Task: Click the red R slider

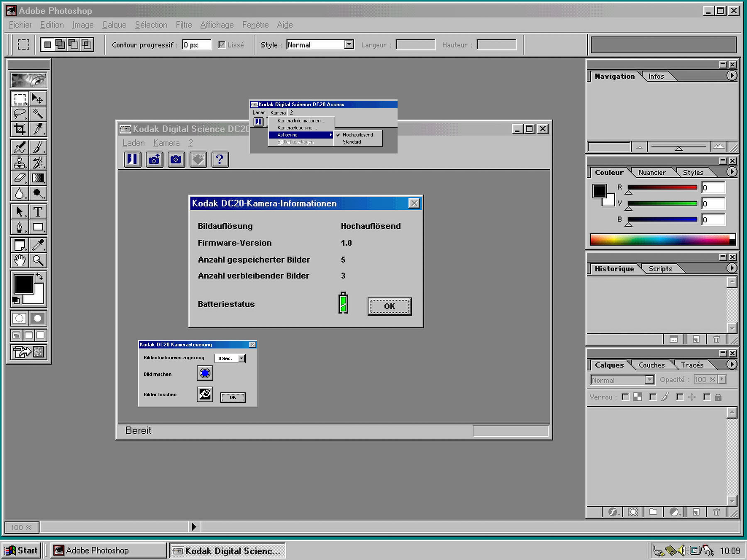Action: 662,187
